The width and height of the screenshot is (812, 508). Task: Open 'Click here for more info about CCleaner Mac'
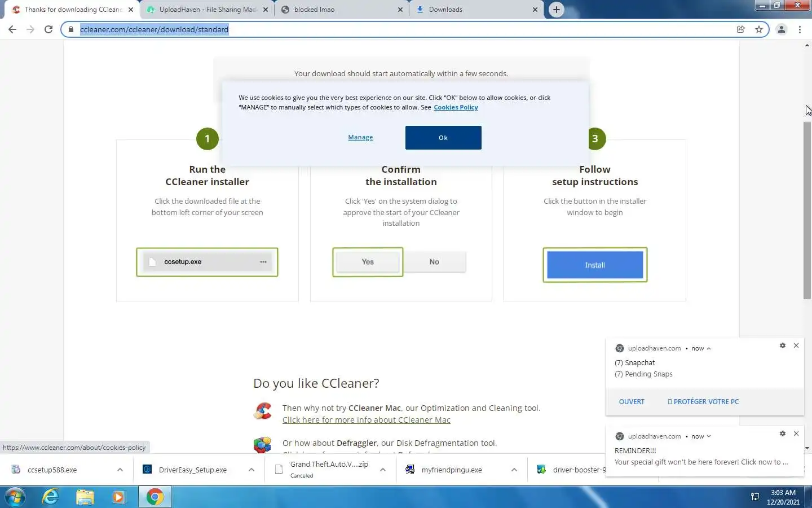(367, 420)
